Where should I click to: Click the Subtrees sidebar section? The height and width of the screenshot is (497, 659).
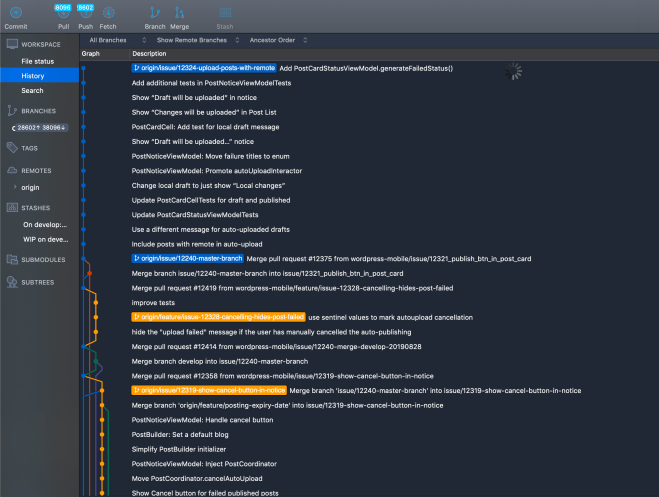(40, 282)
